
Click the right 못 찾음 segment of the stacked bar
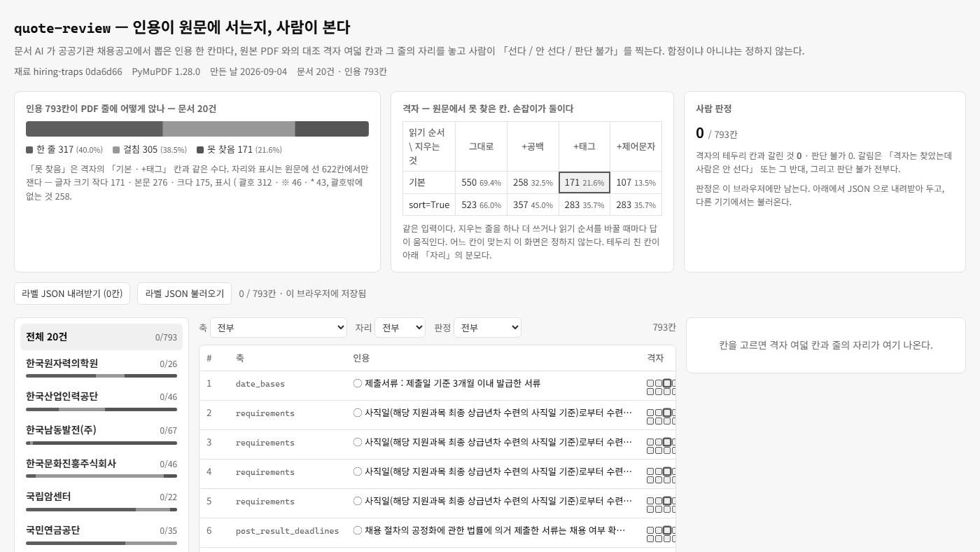point(332,129)
